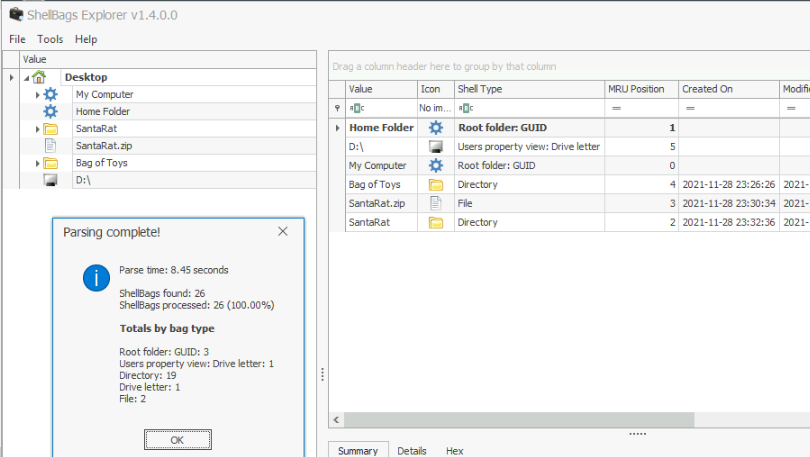
Task: Click the Value column filter field
Action: tap(381, 108)
